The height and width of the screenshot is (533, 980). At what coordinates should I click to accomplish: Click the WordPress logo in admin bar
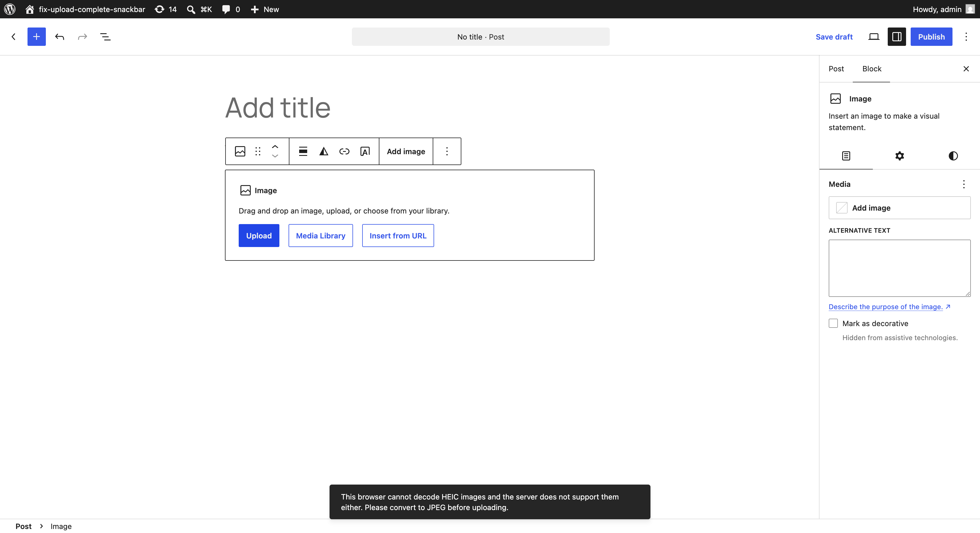(x=10, y=9)
